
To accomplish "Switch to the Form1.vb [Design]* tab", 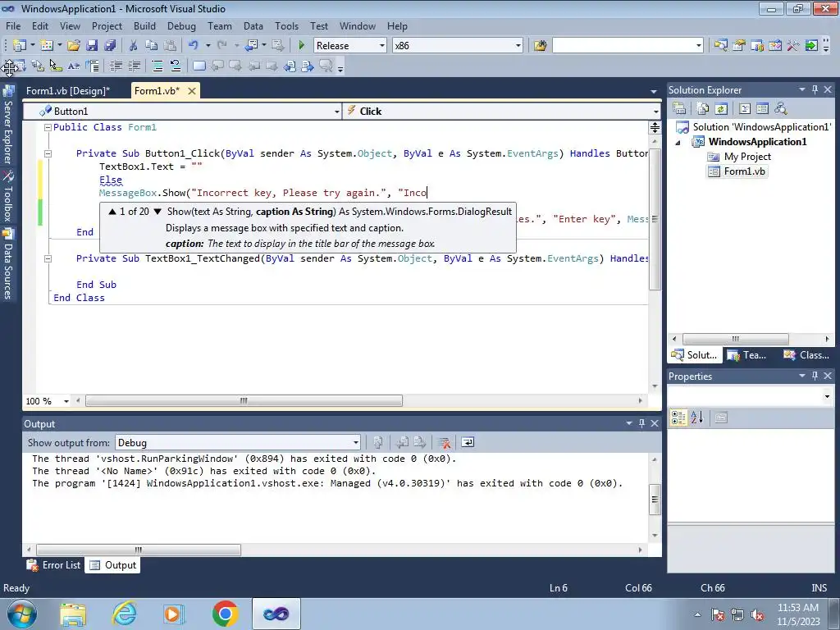I will coord(69,90).
